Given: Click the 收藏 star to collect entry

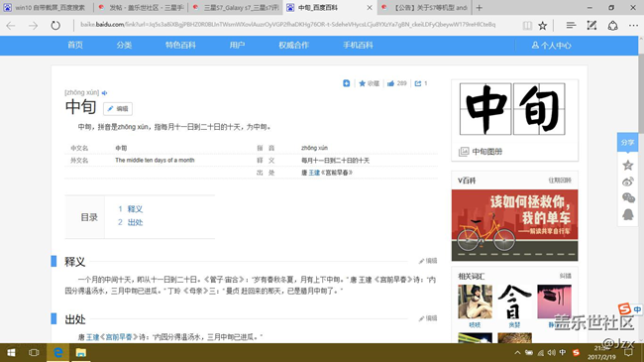Looking at the screenshot, I should (x=369, y=83).
